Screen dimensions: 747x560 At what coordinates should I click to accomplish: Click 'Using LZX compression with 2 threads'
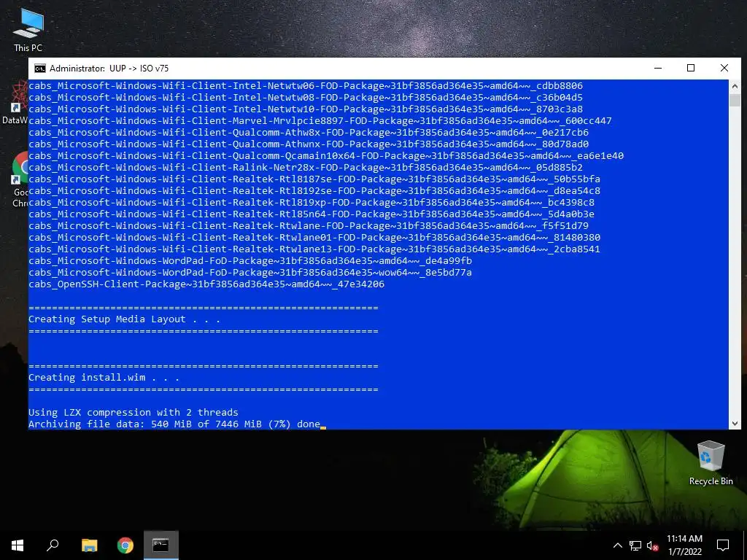click(133, 413)
